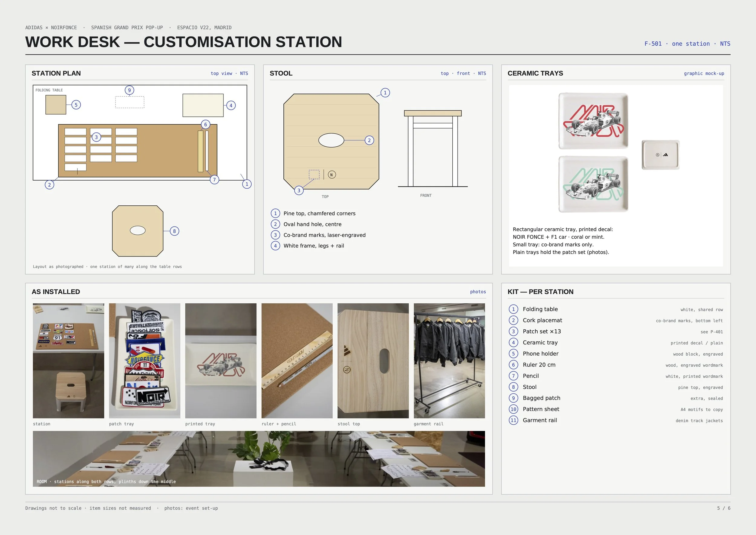Screen dimensions: 756x535
Task: Click the mint decal ceramic tray image
Action: coord(594,184)
